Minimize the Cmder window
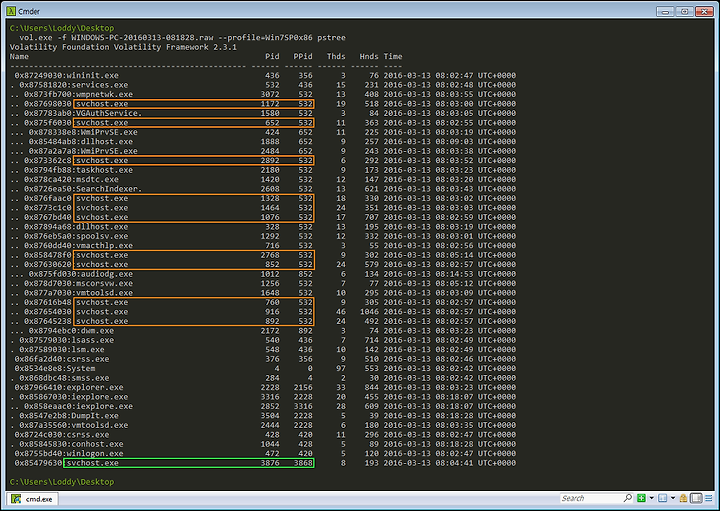This screenshot has width=720, height=511. coord(665,11)
